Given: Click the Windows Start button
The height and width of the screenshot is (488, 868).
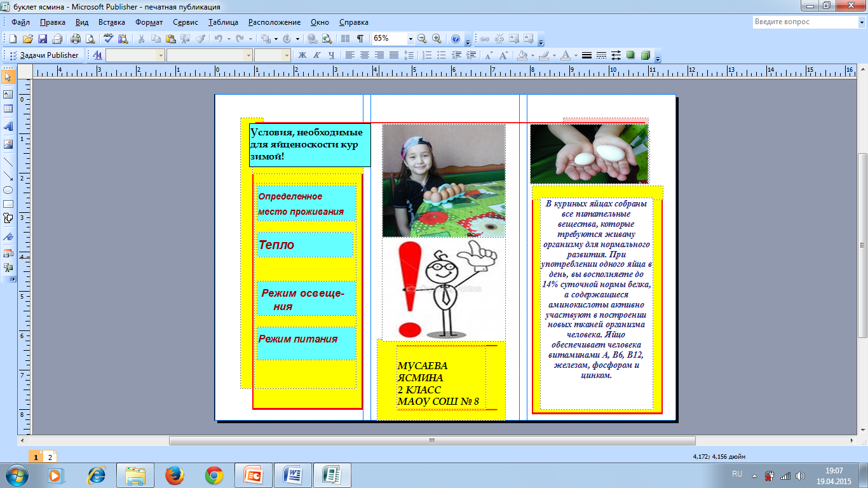Looking at the screenshot, I should click(17, 475).
